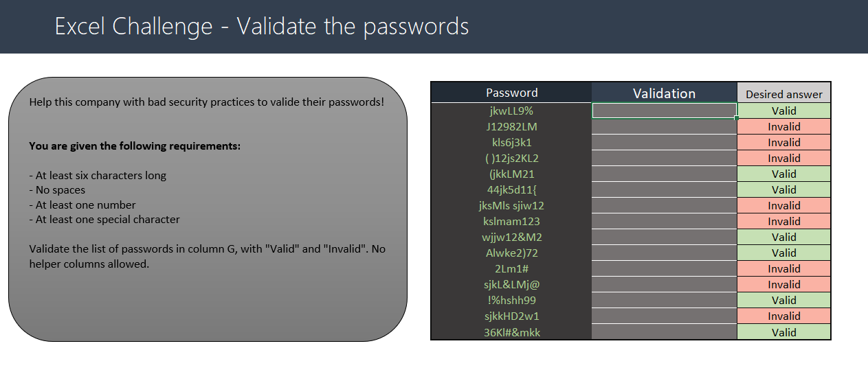868x383 pixels.
Task: Click the Excel Challenge title banner
Action: tap(434, 27)
